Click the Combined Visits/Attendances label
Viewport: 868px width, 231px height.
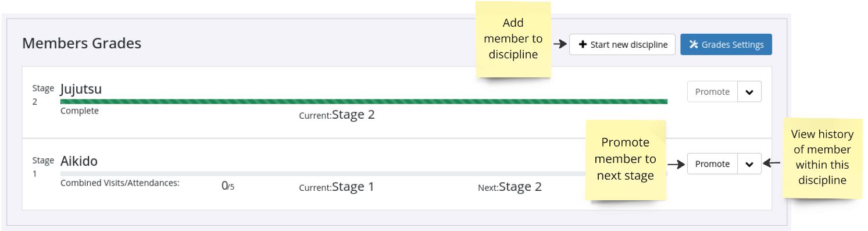pos(120,183)
